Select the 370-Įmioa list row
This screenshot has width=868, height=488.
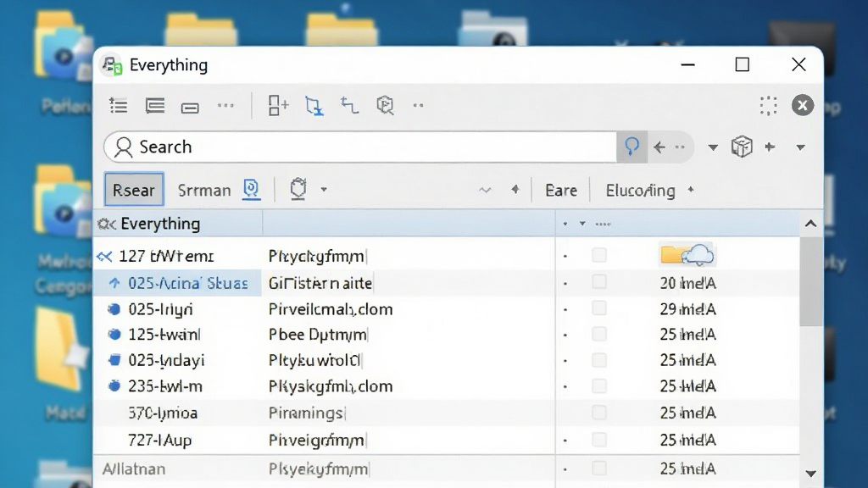[446, 413]
